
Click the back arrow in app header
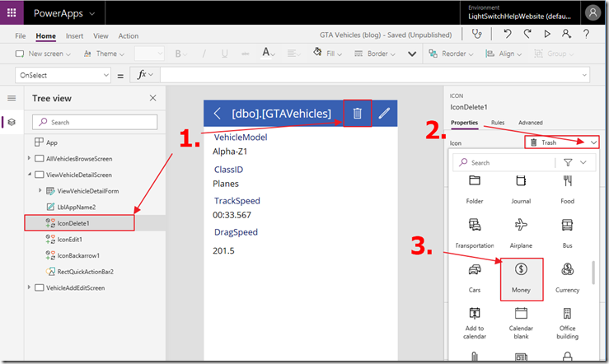(217, 114)
